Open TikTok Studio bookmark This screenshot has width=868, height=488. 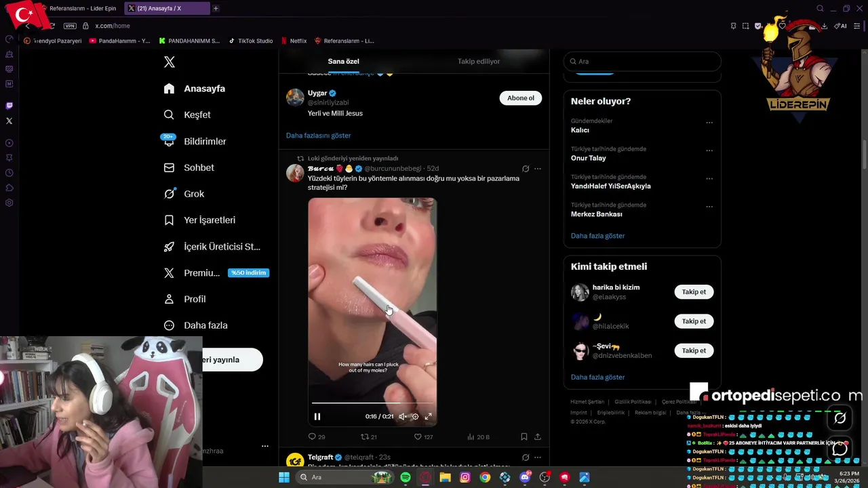click(251, 41)
